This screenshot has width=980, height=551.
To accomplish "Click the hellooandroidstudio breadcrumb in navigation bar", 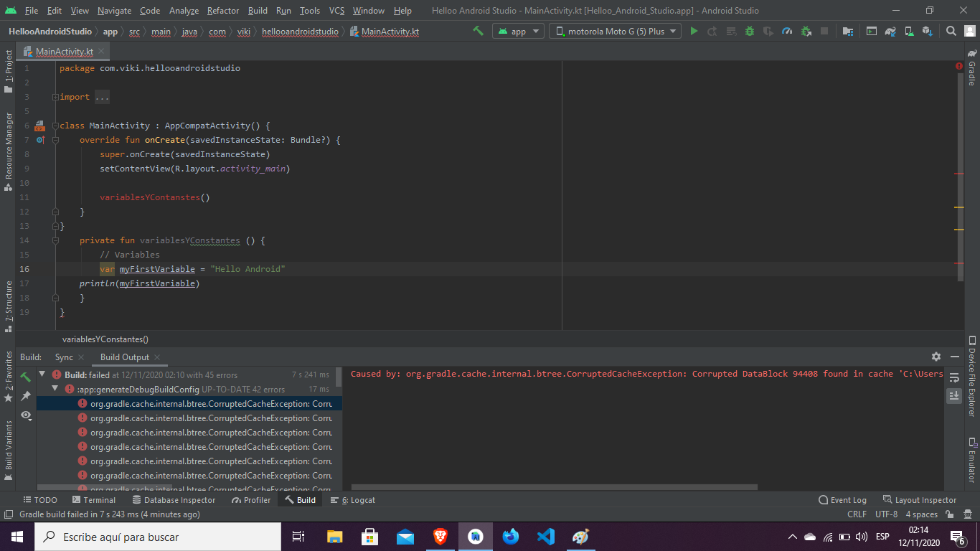I will coord(300,32).
